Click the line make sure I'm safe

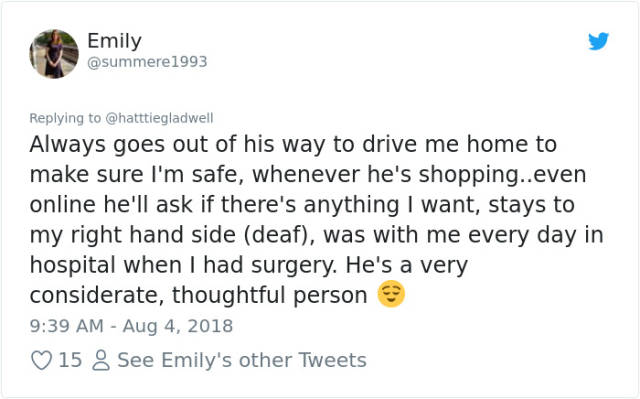click(x=308, y=175)
